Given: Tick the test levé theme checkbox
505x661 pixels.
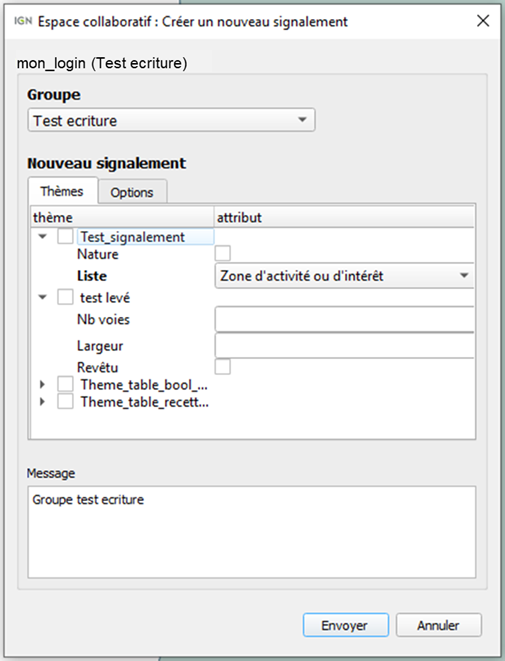Looking at the screenshot, I should pos(65,297).
